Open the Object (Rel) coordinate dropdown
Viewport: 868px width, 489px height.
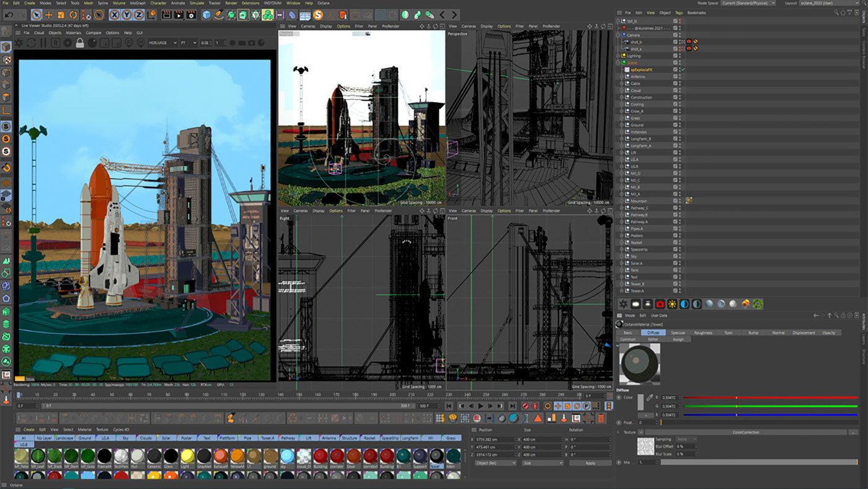pos(495,463)
